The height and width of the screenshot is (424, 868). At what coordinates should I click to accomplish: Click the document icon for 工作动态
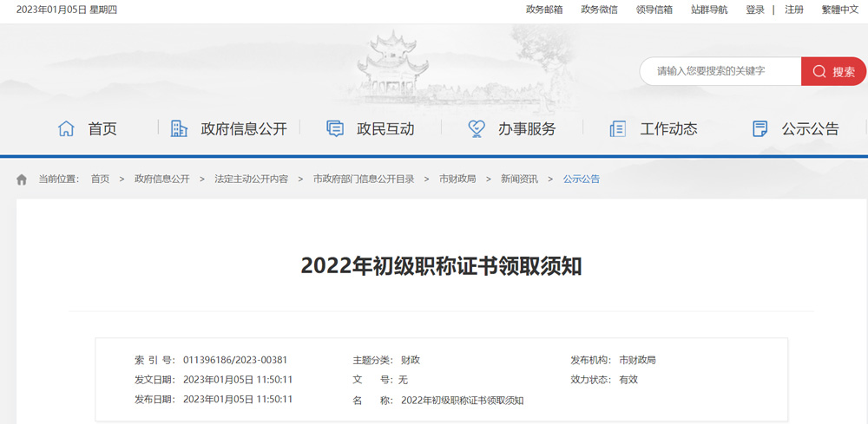(x=618, y=129)
